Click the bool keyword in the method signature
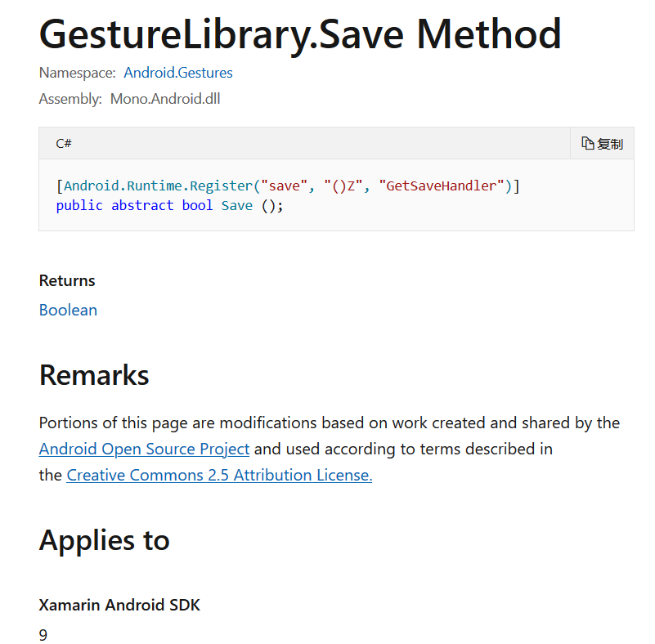 [197, 205]
